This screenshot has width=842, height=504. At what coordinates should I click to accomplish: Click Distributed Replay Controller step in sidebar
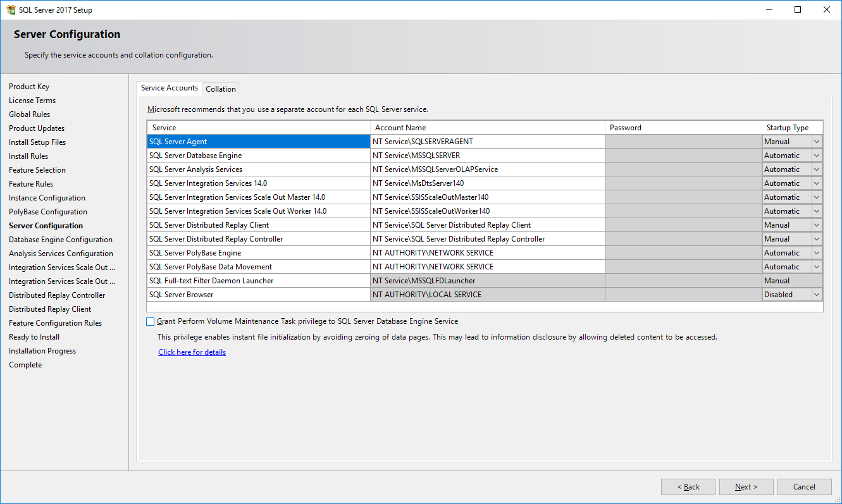(57, 295)
